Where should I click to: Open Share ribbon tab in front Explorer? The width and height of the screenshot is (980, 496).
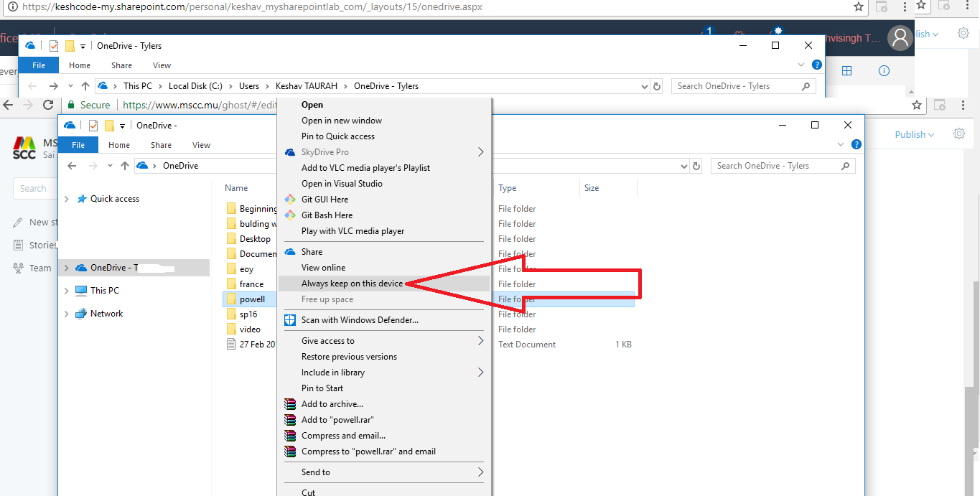[x=161, y=145]
